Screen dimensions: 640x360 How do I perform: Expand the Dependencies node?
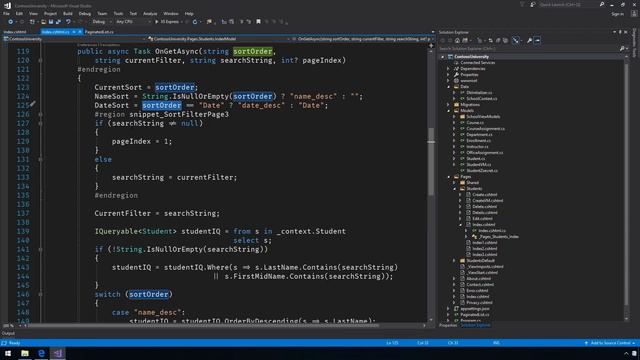tap(449, 69)
